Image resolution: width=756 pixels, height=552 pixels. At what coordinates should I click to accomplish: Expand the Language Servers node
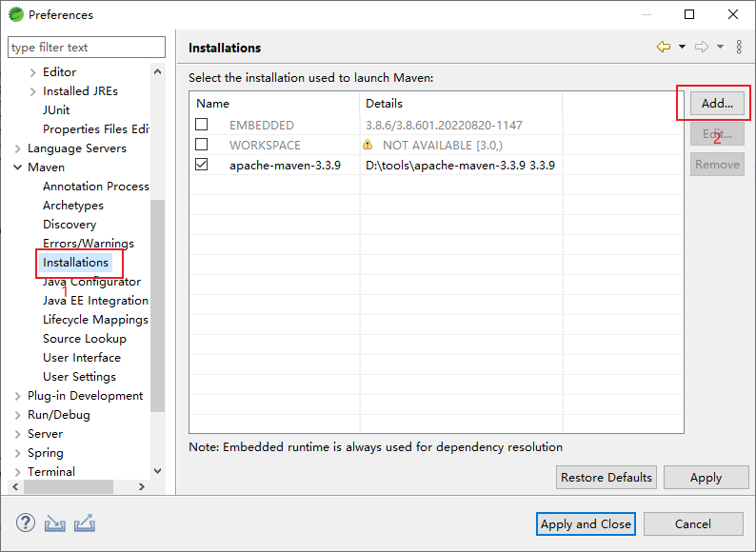pos(18,148)
